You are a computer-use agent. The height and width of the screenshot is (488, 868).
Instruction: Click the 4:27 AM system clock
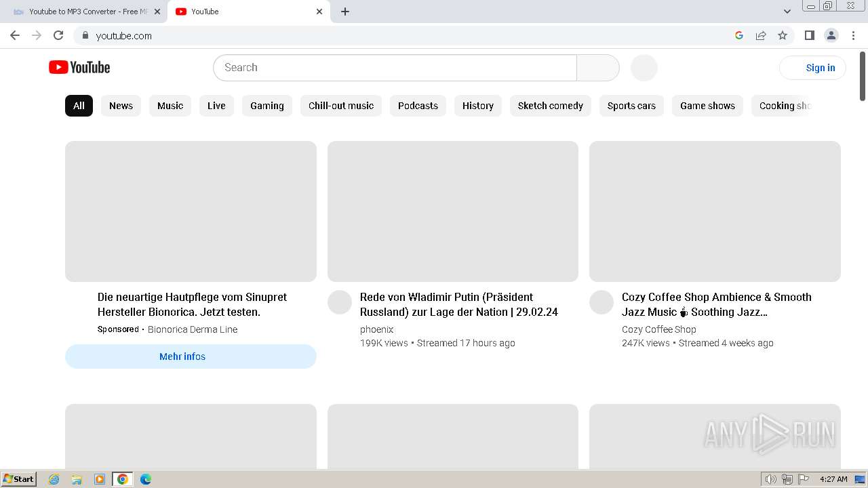[x=833, y=479]
